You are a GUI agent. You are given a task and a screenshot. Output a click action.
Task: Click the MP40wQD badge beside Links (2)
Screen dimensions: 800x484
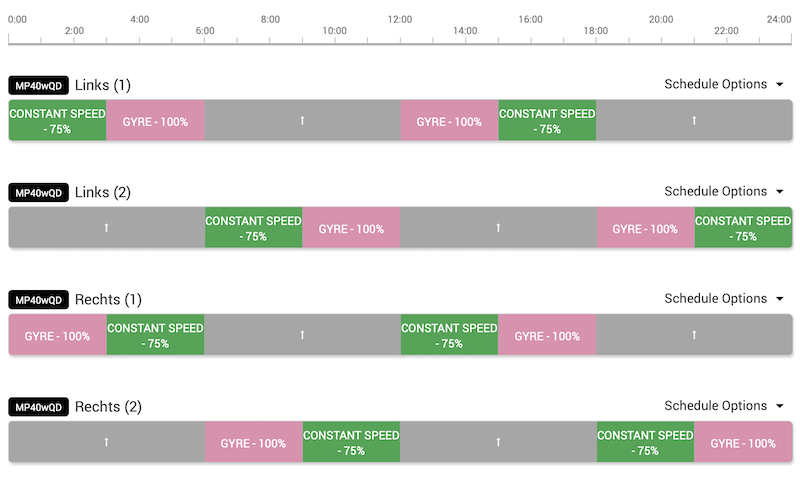39,192
